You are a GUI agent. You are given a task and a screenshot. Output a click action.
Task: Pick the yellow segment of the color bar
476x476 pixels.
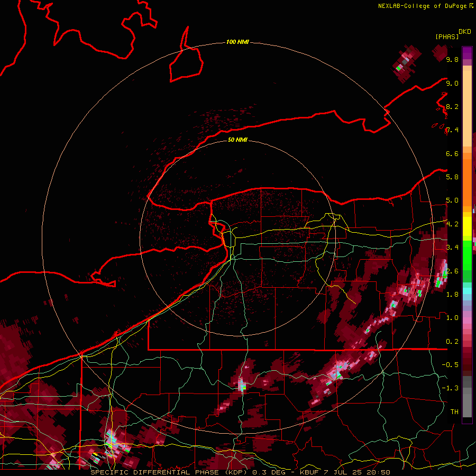click(x=467, y=226)
